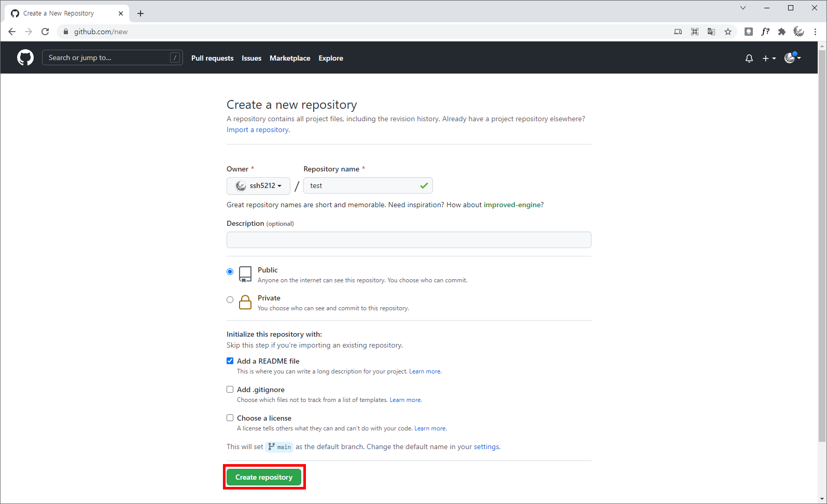Click the site lock icon

65,32
